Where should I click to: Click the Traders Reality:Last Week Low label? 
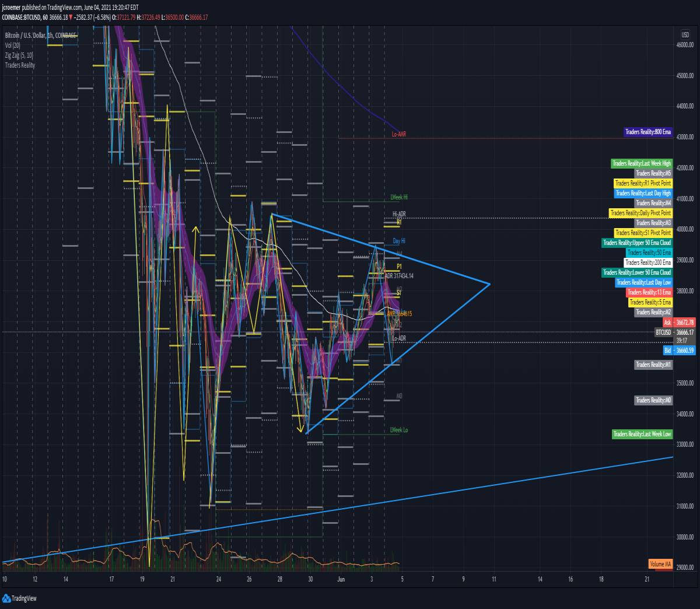pyautogui.click(x=642, y=434)
